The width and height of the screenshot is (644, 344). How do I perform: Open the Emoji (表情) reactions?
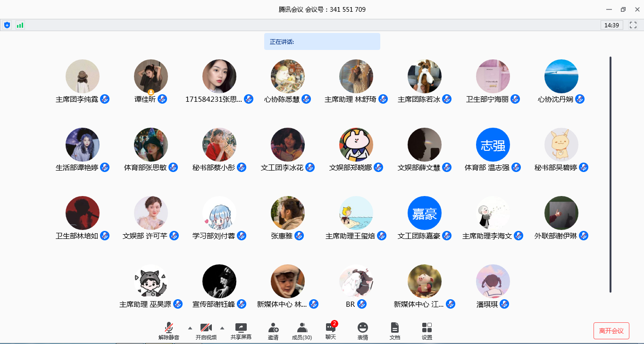pos(362,331)
